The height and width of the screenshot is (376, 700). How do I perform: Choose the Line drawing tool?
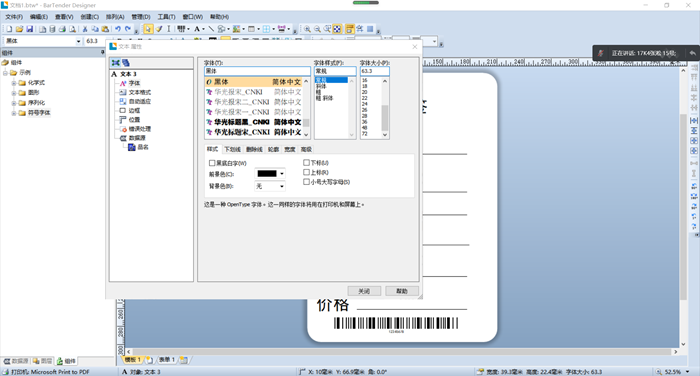coord(211,29)
